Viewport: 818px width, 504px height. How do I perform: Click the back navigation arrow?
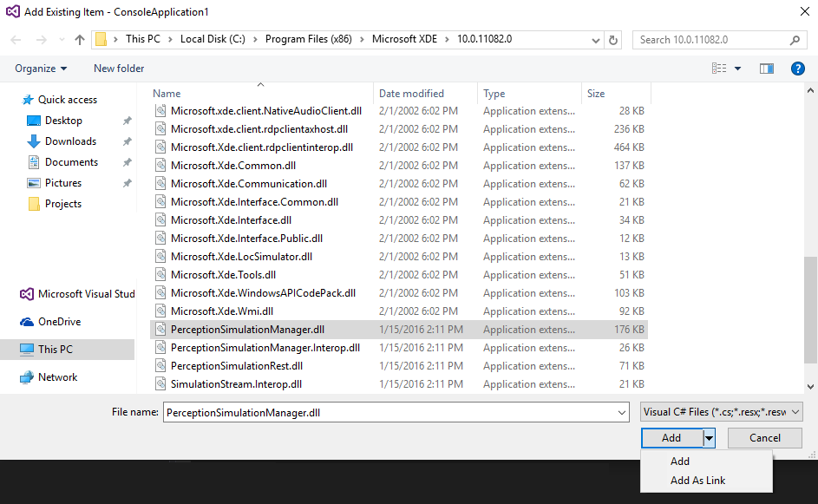pyautogui.click(x=15, y=39)
